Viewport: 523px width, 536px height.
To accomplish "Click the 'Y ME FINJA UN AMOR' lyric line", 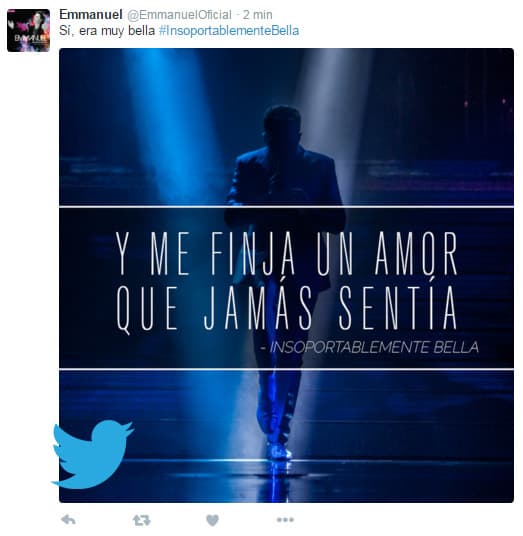I will click(286, 253).
